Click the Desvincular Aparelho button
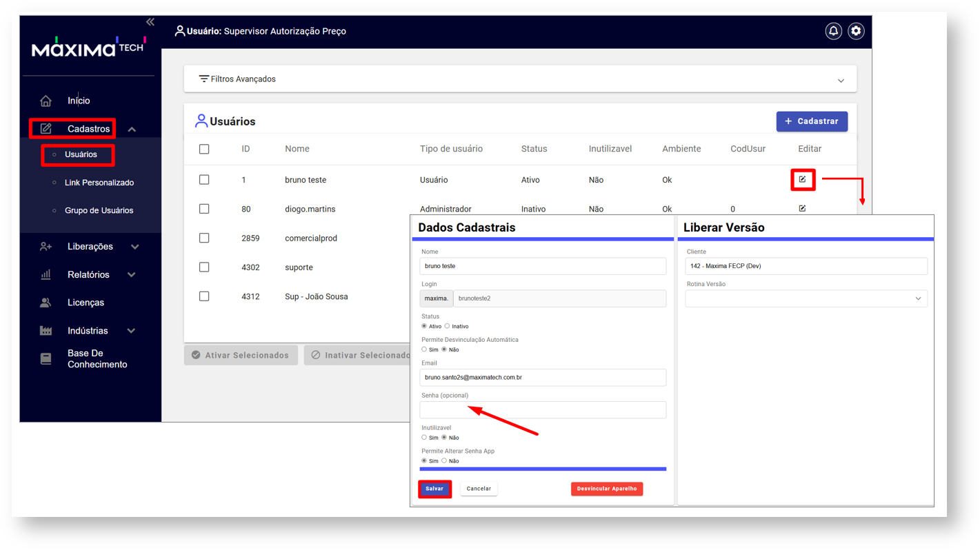The width and height of the screenshot is (980, 550). 607,489
